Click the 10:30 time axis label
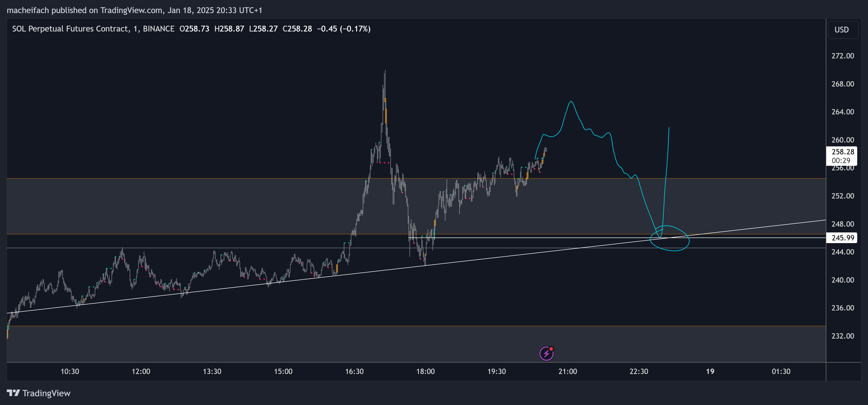Image resolution: width=868 pixels, height=405 pixels. [x=70, y=371]
